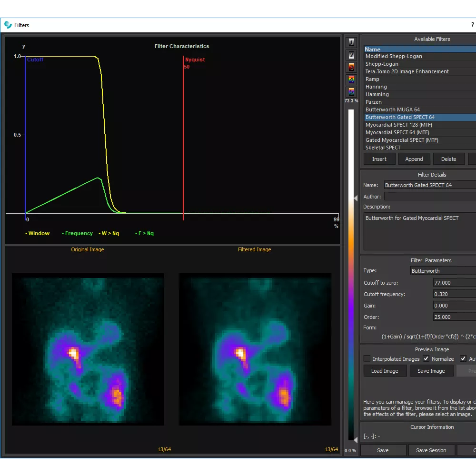
Task: Click the Delete button
Action: click(449, 159)
